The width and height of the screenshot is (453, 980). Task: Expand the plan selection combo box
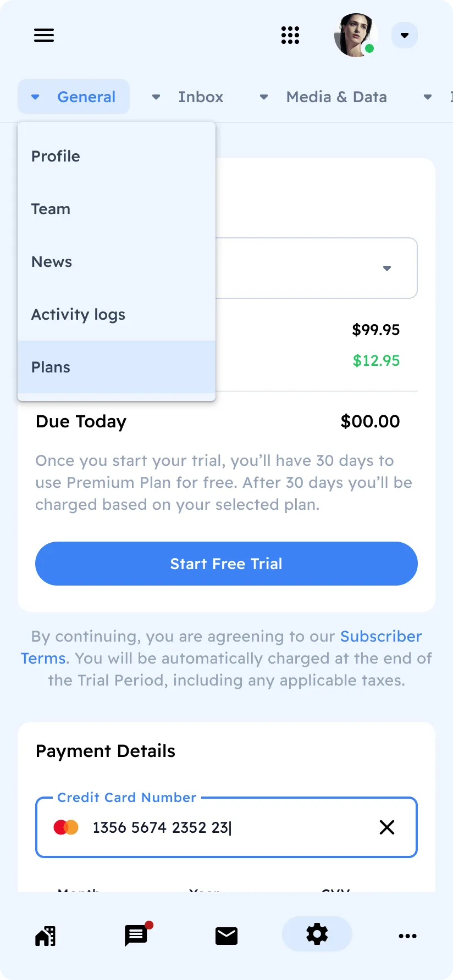point(386,268)
